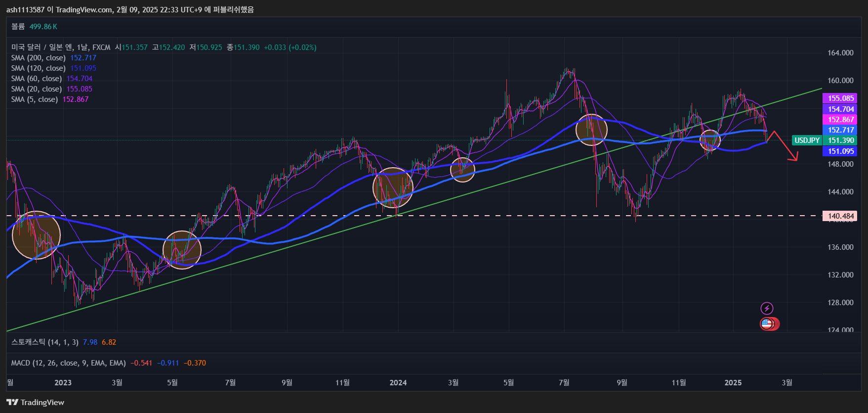868x413 pixels.
Task: Click the circle marker above August 2024 drop
Action: click(x=591, y=130)
